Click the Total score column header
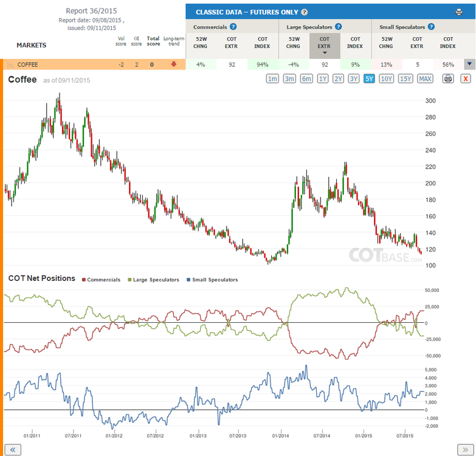 click(153, 41)
